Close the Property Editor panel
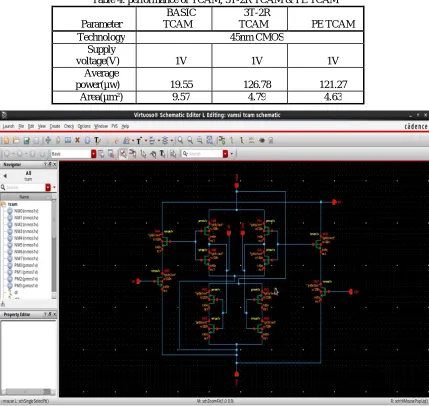Viewport: 429px width, 406px height. (x=55, y=314)
